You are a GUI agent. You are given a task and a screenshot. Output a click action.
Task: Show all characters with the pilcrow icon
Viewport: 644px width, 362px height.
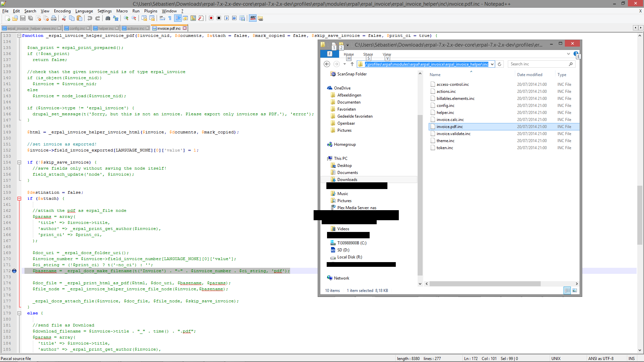click(170, 18)
